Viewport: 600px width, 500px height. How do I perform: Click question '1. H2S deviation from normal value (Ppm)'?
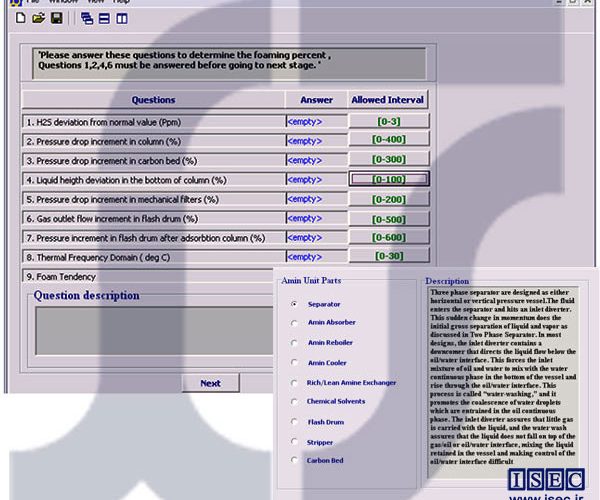click(154, 122)
